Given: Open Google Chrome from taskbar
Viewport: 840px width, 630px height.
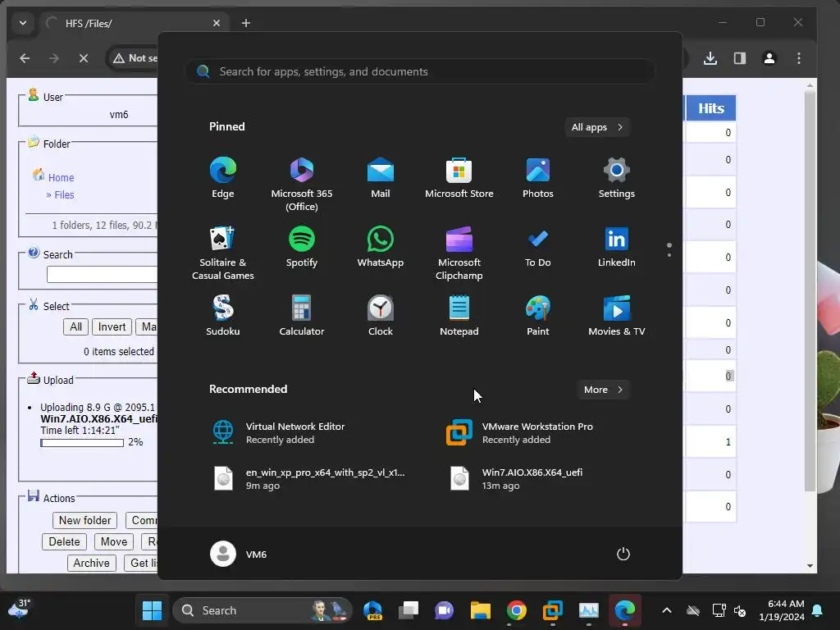Looking at the screenshot, I should tap(517, 610).
